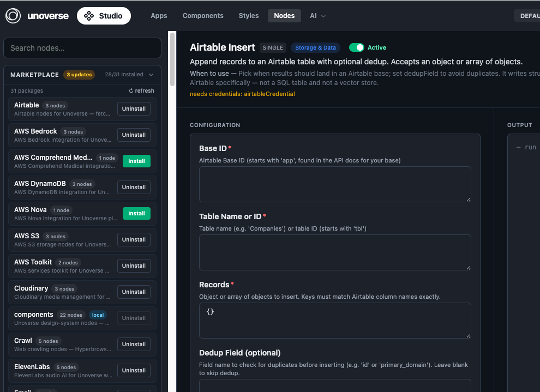This screenshot has width=540, height=392.
Task: Uninstall the Airtable package
Action: (134, 108)
